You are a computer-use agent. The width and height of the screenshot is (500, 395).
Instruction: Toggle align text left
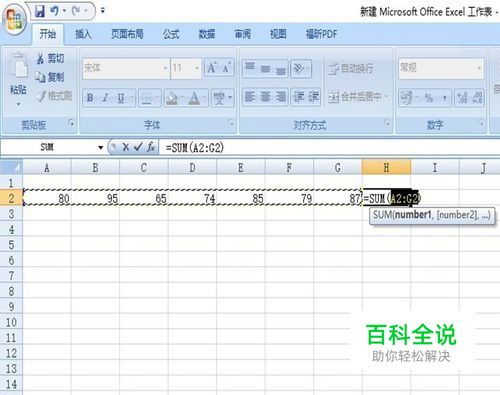(250, 97)
